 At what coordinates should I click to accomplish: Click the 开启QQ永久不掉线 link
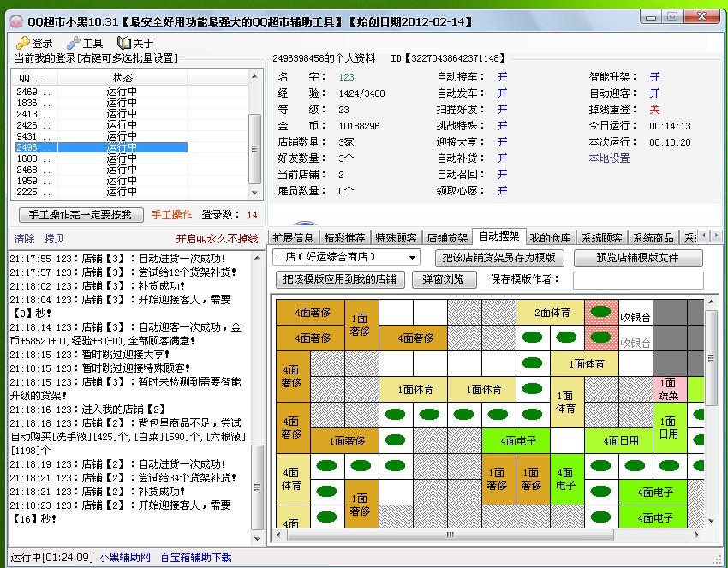(x=217, y=239)
